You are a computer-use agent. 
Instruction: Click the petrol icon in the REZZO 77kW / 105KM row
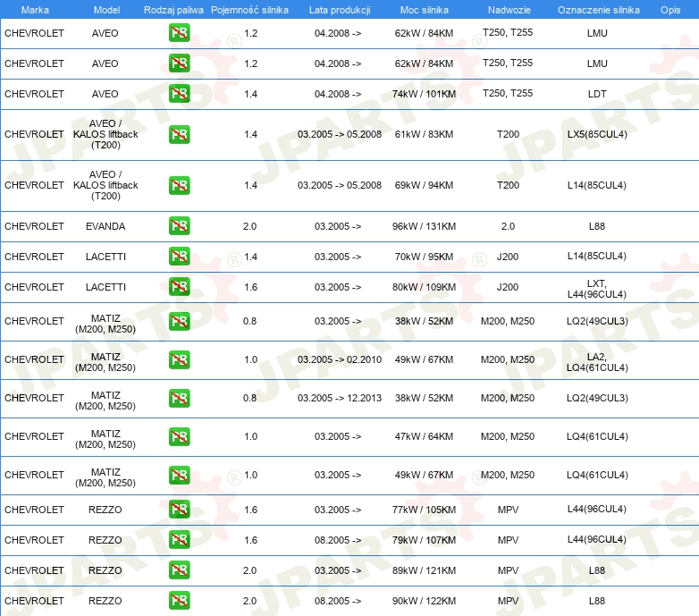pos(179,509)
